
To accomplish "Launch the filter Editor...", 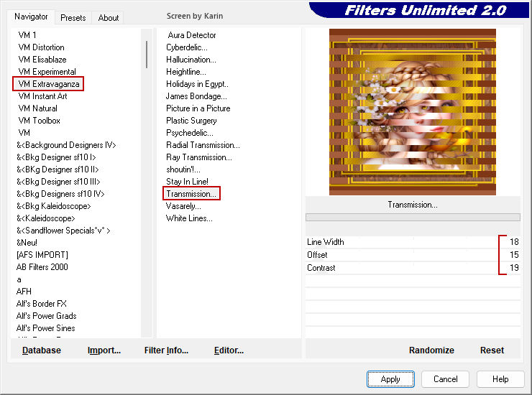I will 229,350.
